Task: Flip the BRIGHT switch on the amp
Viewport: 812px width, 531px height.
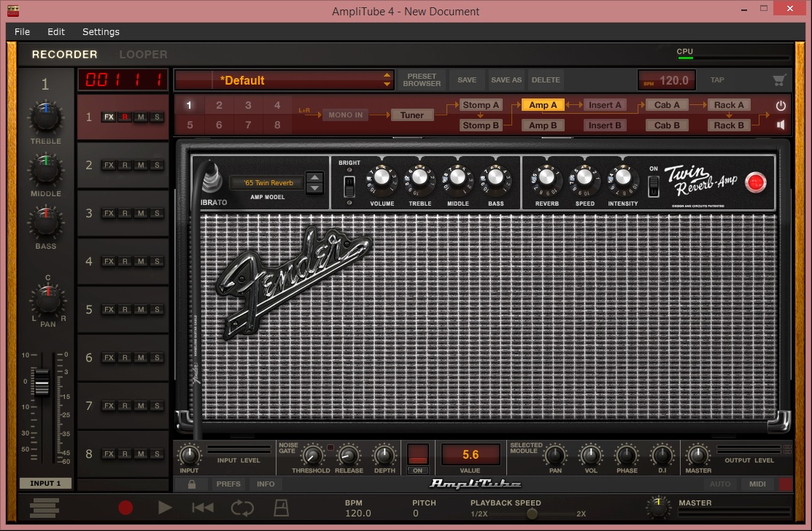Action: tap(349, 186)
